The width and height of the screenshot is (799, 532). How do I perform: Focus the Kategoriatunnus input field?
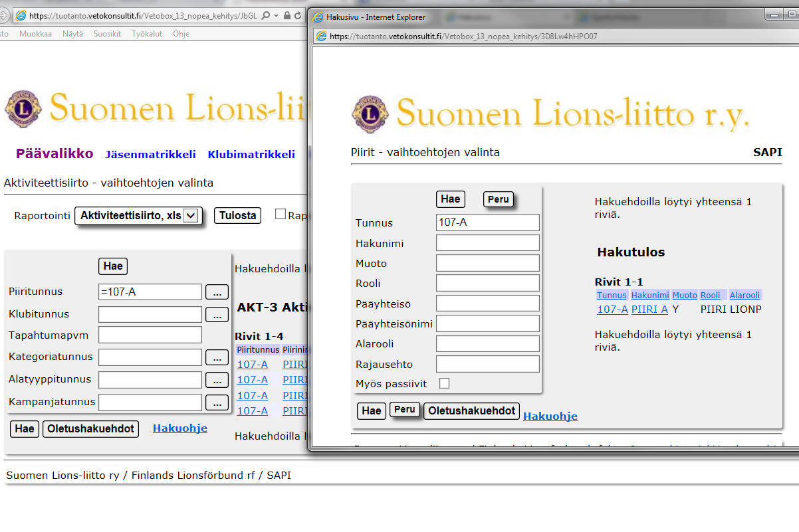(150, 357)
